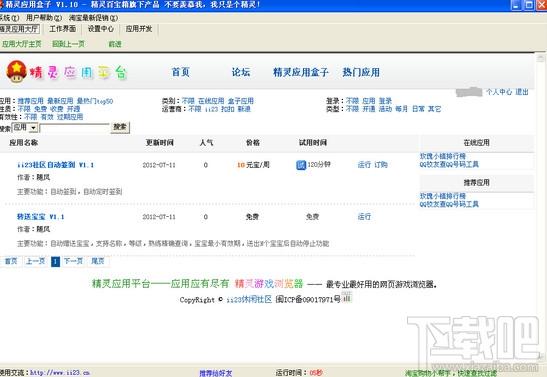The height and width of the screenshot is (377, 547).
Task: Click 推荐给好友 in the status bar
Action: click(x=216, y=373)
